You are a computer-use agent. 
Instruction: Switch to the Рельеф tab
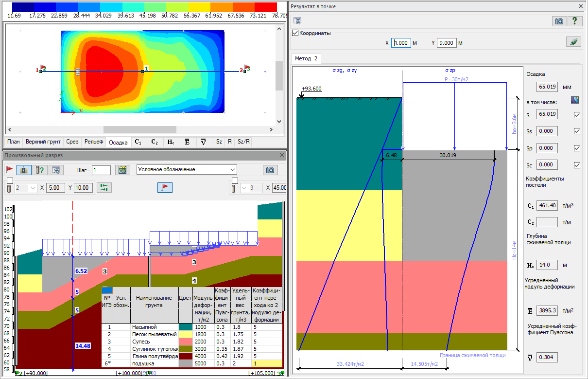coord(94,142)
